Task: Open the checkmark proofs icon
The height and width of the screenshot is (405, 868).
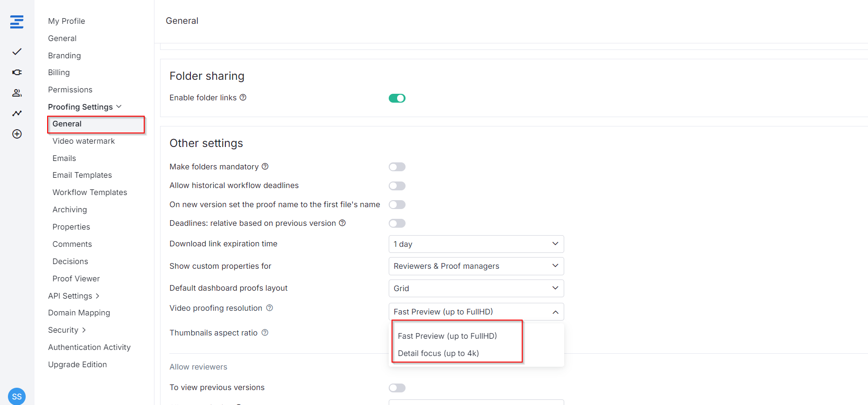Action: point(17,52)
